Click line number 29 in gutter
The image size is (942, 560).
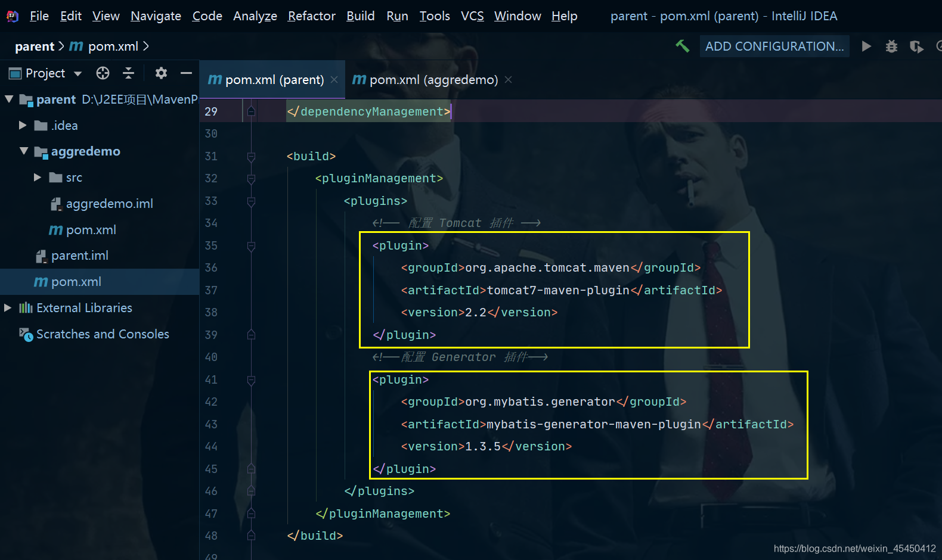click(x=211, y=111)
